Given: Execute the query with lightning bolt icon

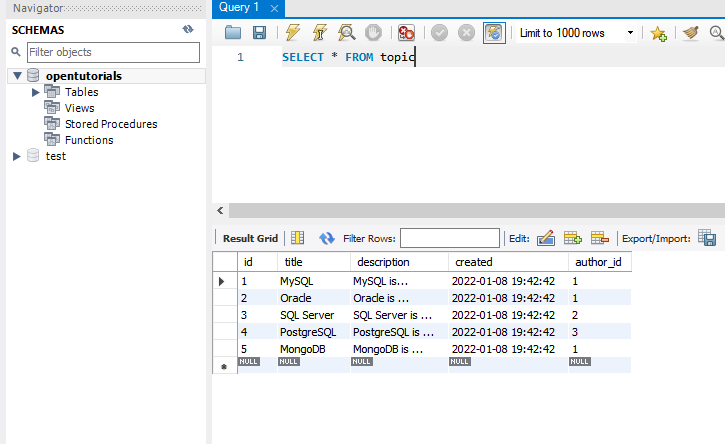Looking at the screenshot, I should click(x=293, y=33).
